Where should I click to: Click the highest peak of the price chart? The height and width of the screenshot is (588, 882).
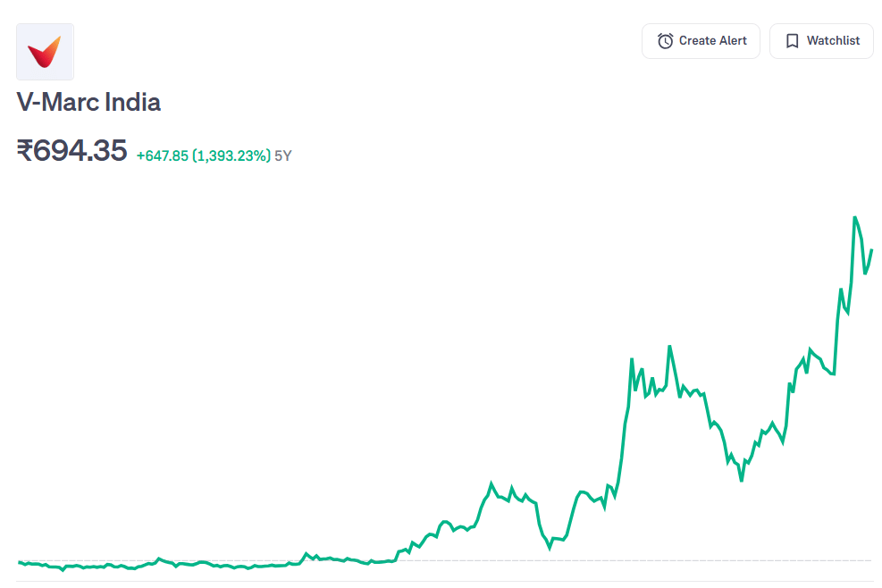[855, 217]
